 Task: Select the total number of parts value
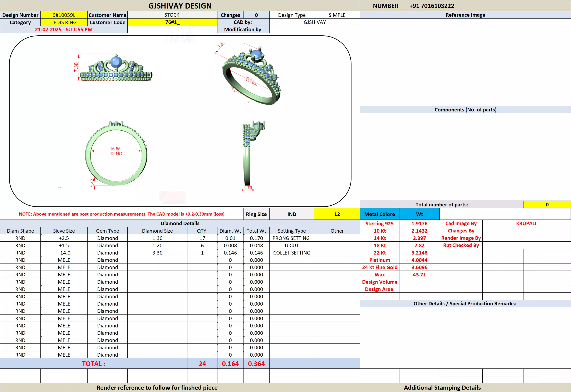click(x=547, y=205)
